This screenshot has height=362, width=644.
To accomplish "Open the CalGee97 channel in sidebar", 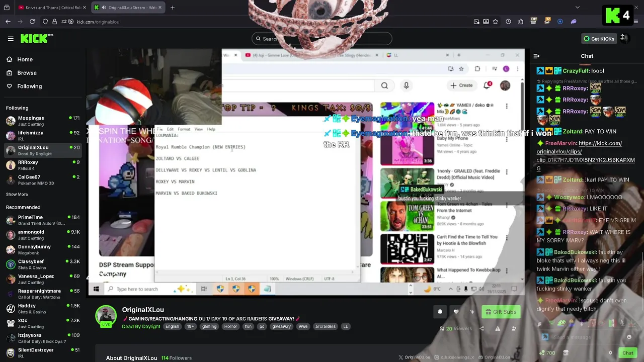I will click(x=43, y=179).
